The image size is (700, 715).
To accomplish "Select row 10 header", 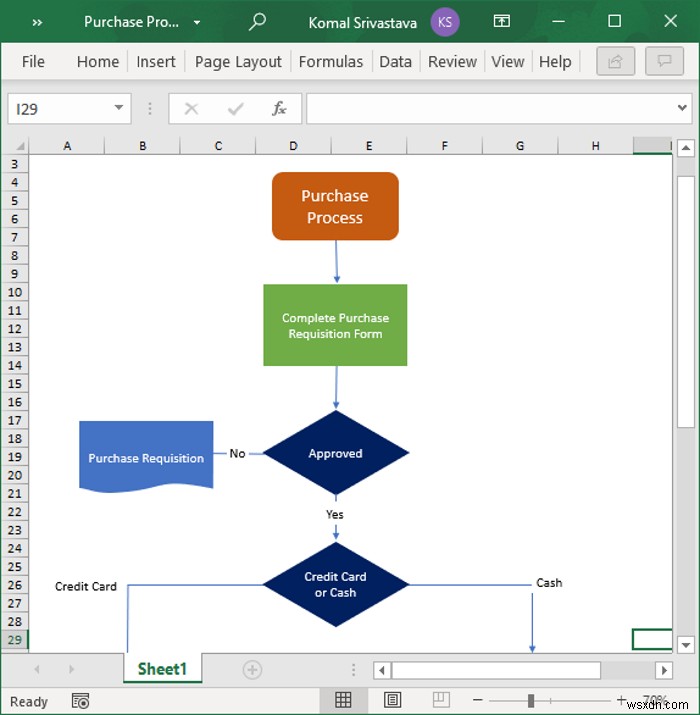I will point(15,292).
